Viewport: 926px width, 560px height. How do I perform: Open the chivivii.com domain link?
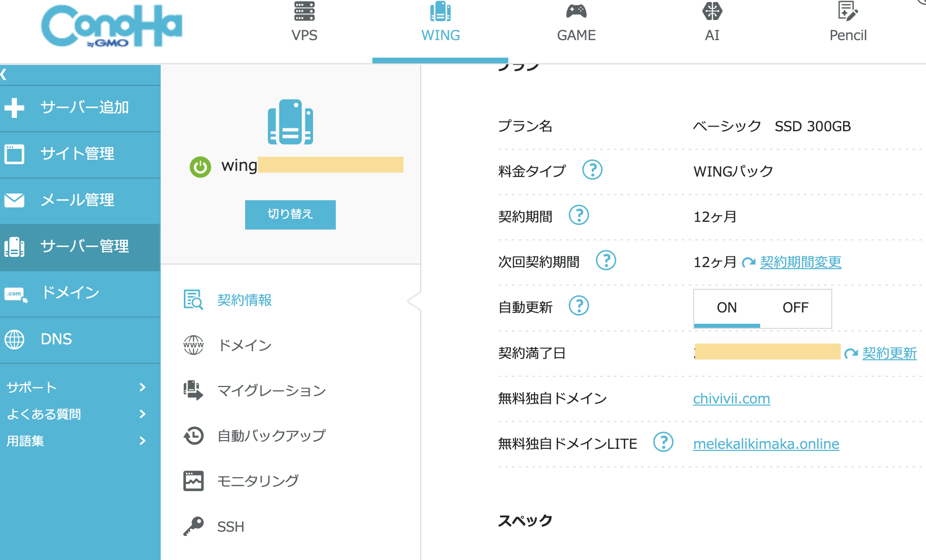[731, 398]
